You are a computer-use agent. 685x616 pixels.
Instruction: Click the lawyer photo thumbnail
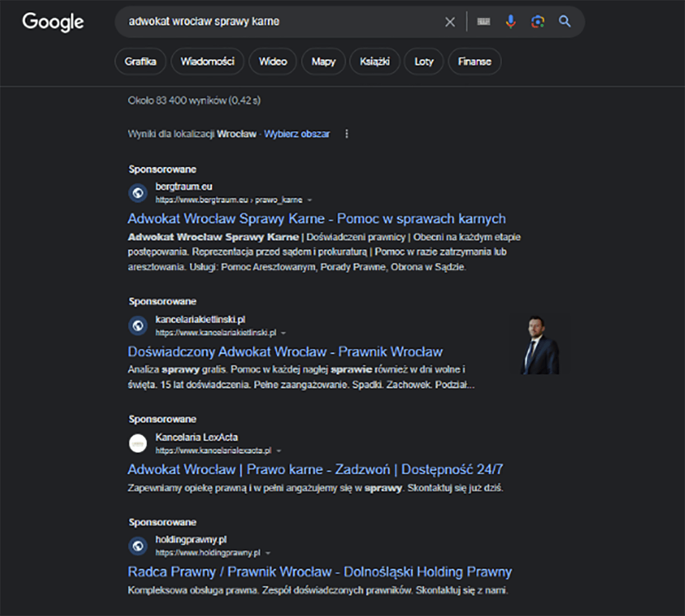pos(540,344)
